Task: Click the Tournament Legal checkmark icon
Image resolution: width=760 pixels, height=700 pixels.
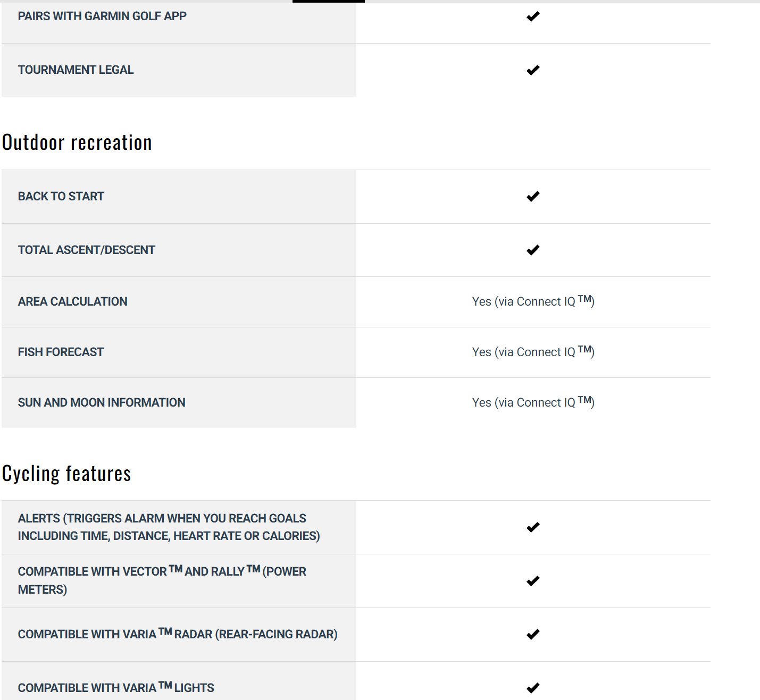Action: pos(533,70)
